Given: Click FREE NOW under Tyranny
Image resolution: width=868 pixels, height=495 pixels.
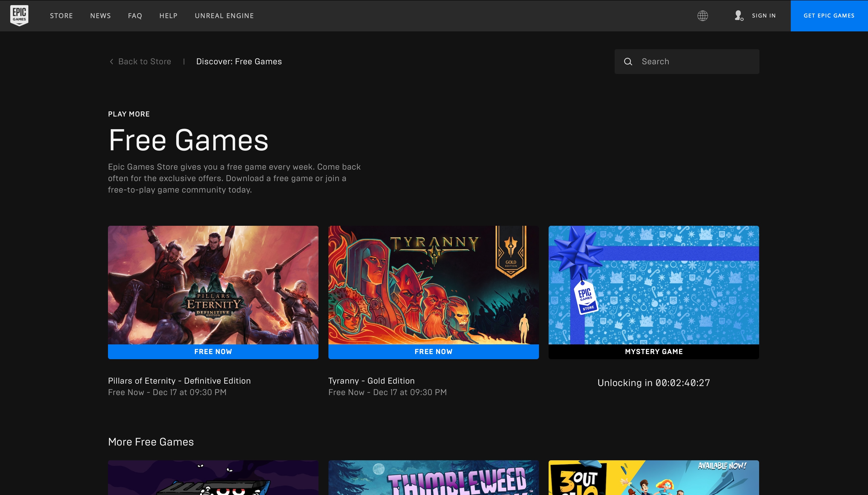Looking at the screenshot, I should [433, 352].
